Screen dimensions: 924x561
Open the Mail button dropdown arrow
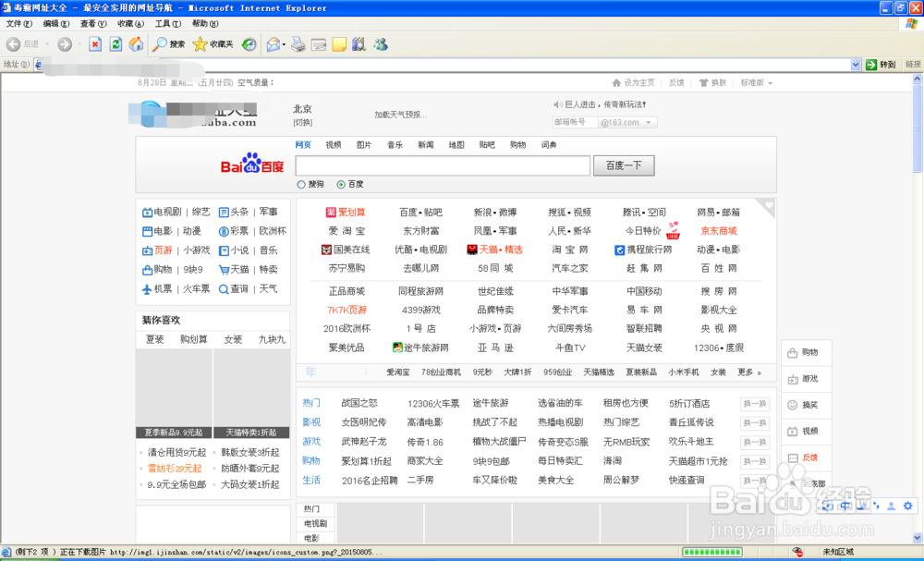[284, 44]
